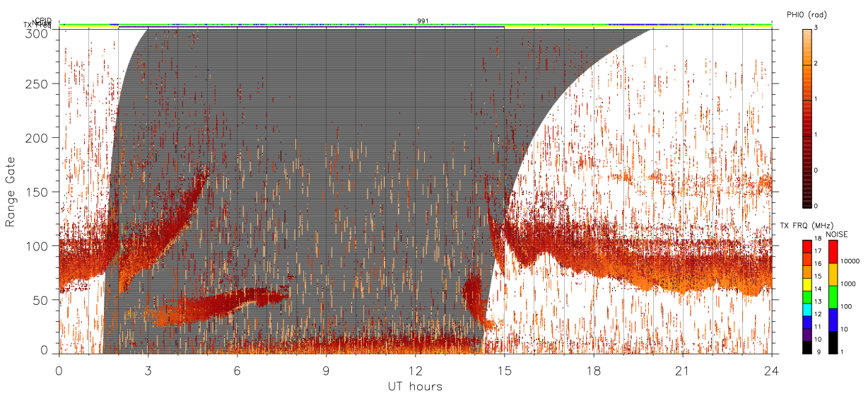868x401 pixels.
Task: Select the blue NOISE swatch between 10 and 100
Action: [x=833, y=320]
